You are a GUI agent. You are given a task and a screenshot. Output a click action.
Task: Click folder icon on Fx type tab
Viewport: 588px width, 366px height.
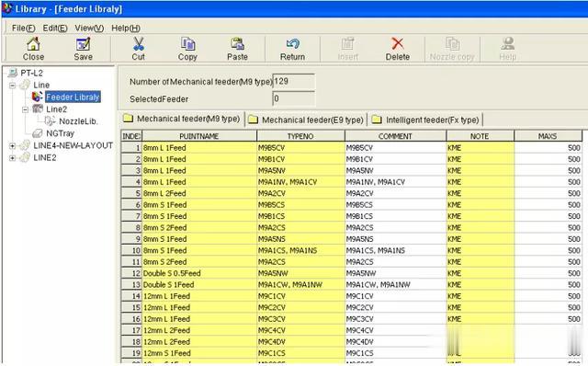point(377,120)
